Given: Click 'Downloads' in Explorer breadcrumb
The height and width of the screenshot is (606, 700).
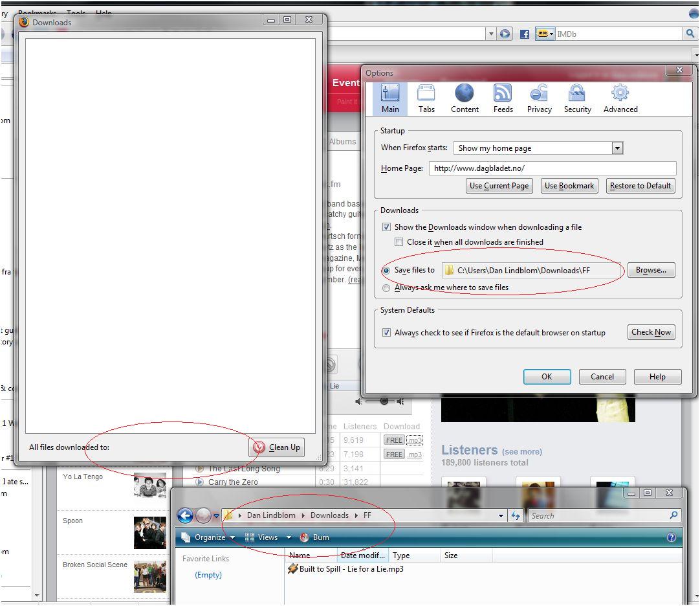Looking at the screenshot, I should coord(329,515).
